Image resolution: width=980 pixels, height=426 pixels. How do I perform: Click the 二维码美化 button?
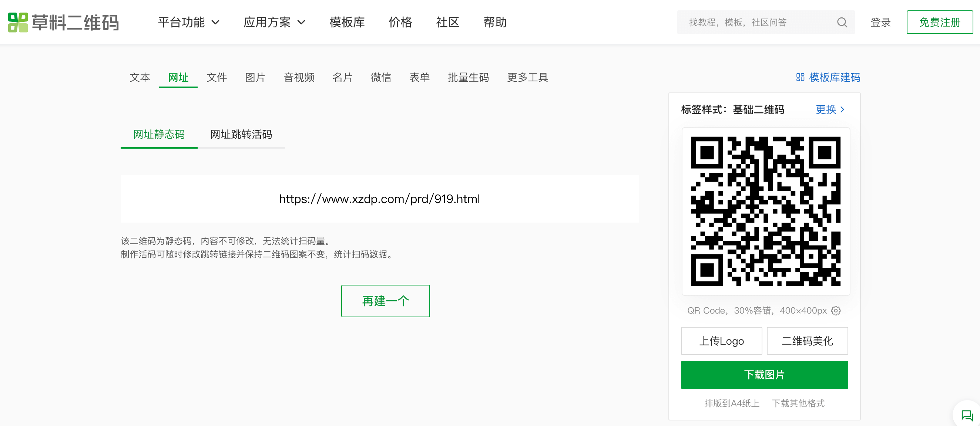pos(807,341)
